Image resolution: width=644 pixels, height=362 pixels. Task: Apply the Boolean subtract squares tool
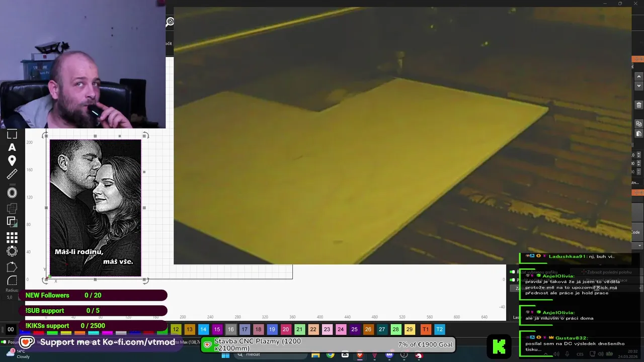(12, 221)
